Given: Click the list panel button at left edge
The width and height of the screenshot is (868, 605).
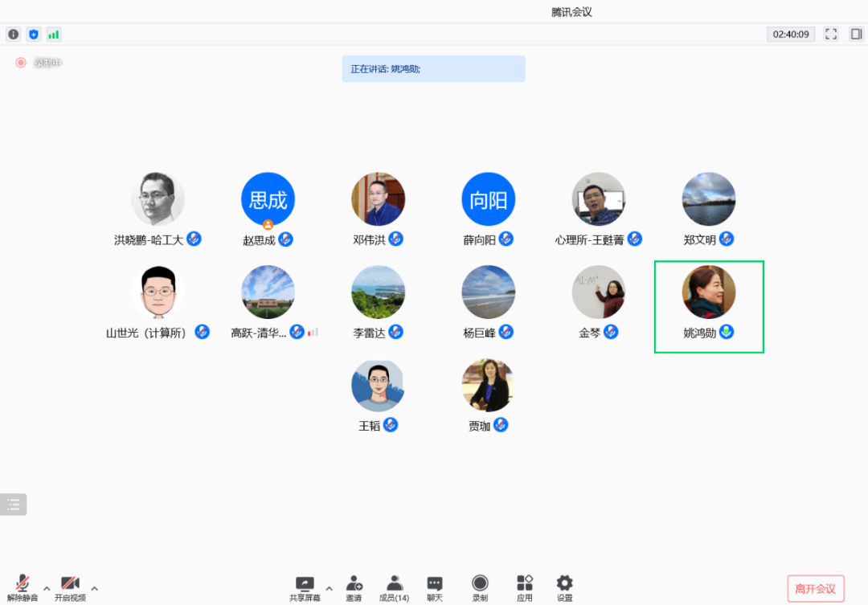Looking at the screenshot, I should point(14,505).
